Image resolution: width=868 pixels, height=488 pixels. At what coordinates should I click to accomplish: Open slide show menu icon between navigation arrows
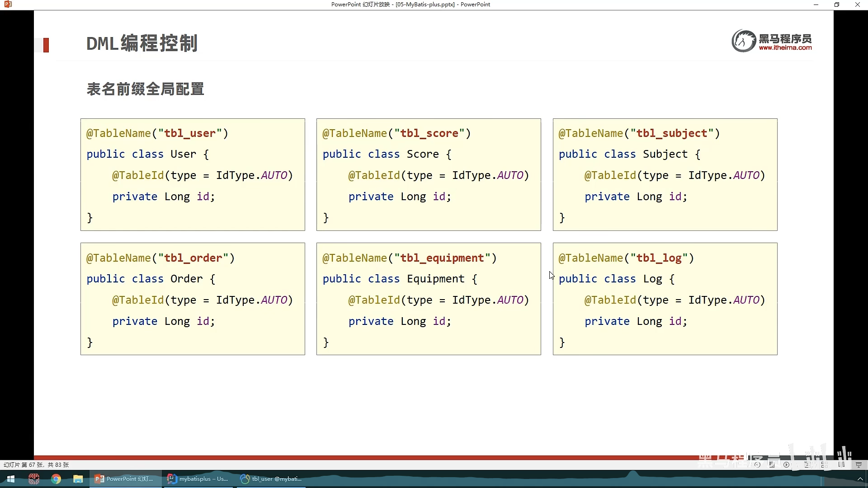[x=772, y=465]
